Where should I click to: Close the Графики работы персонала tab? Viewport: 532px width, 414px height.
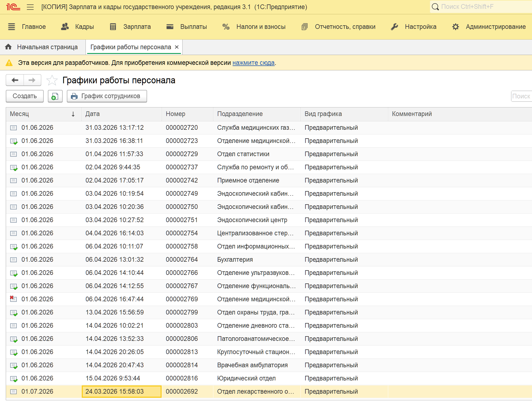(177, 47)
